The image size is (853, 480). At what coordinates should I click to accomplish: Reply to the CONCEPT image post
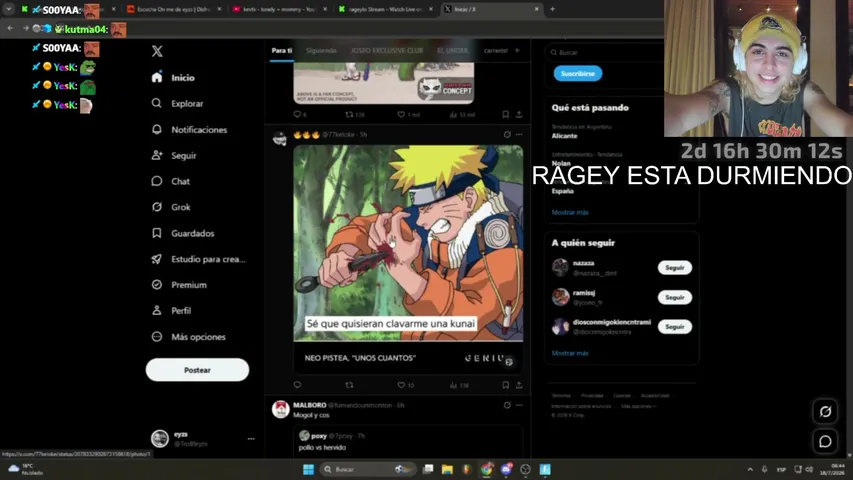tap(298, 114)
